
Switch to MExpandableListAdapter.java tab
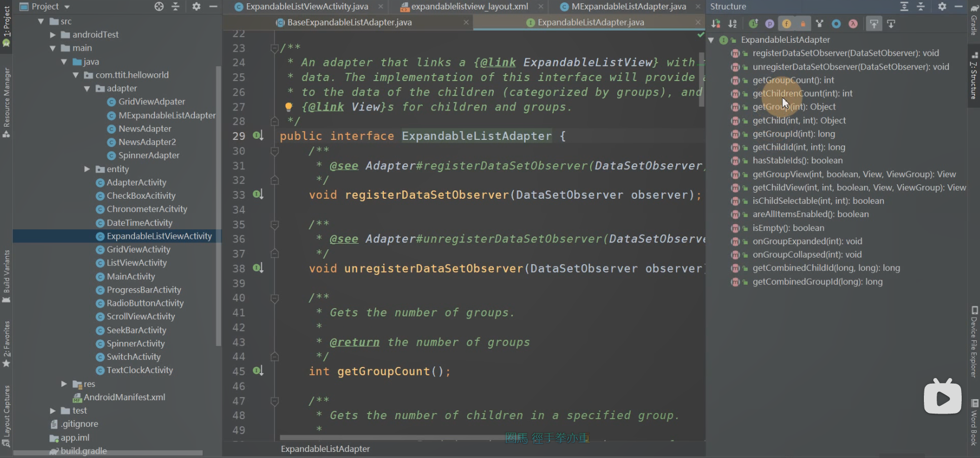pyautogui.click(x=628, y=7)
